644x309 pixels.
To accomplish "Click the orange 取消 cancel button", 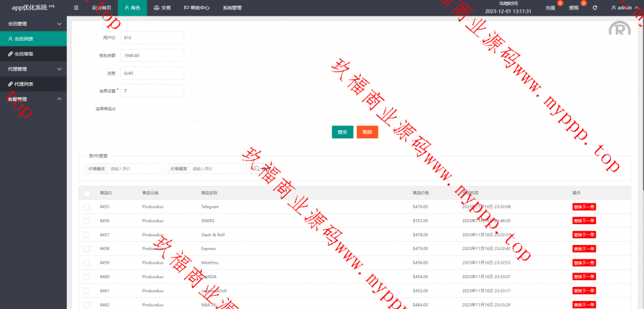I will tap(367, 132).
